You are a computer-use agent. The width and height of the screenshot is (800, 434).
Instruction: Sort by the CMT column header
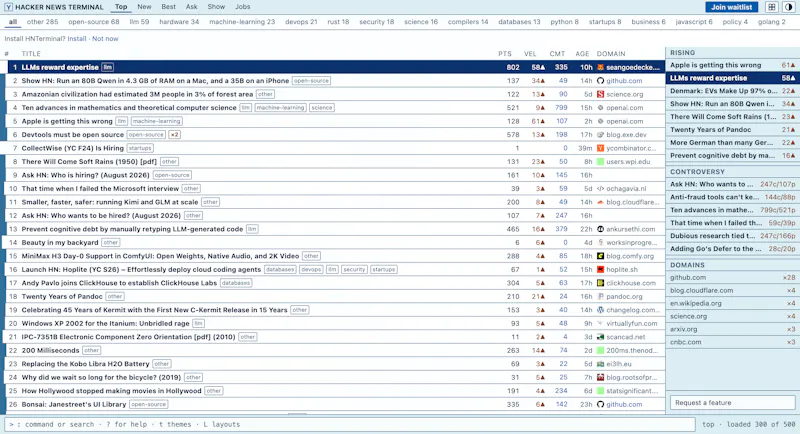pos(557,54)
